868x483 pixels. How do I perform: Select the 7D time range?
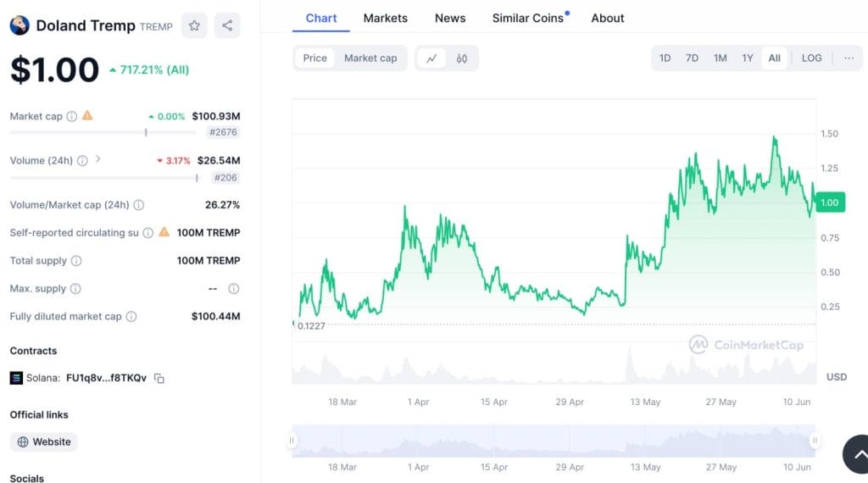692,58
